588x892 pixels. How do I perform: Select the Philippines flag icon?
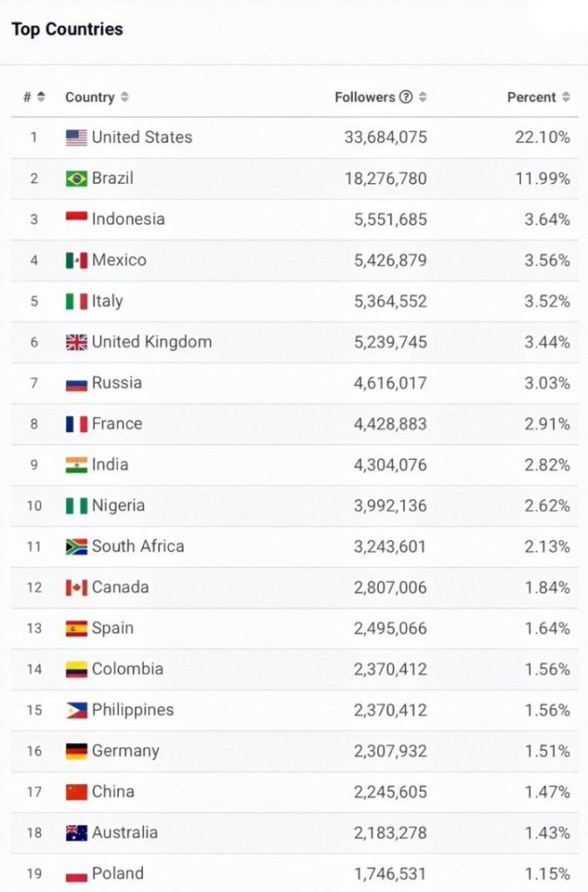pyautogui.click(x=76, y=711)
